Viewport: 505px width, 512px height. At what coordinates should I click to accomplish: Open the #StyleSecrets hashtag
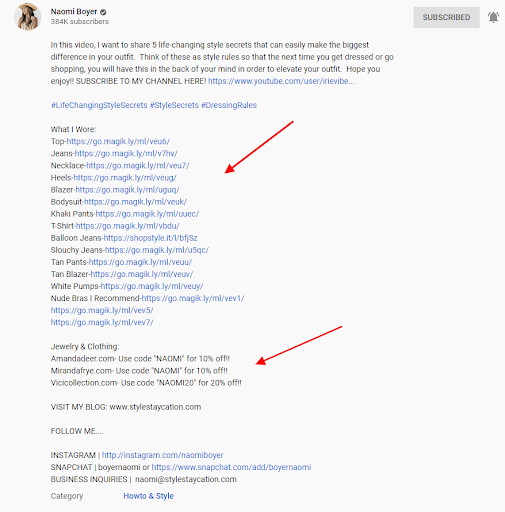pyautogui.click(x=174, y=105)
